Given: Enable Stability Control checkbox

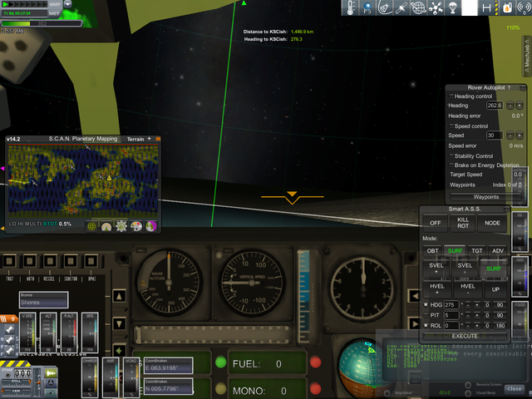Looking at the screenshot, I should [451, 156].
